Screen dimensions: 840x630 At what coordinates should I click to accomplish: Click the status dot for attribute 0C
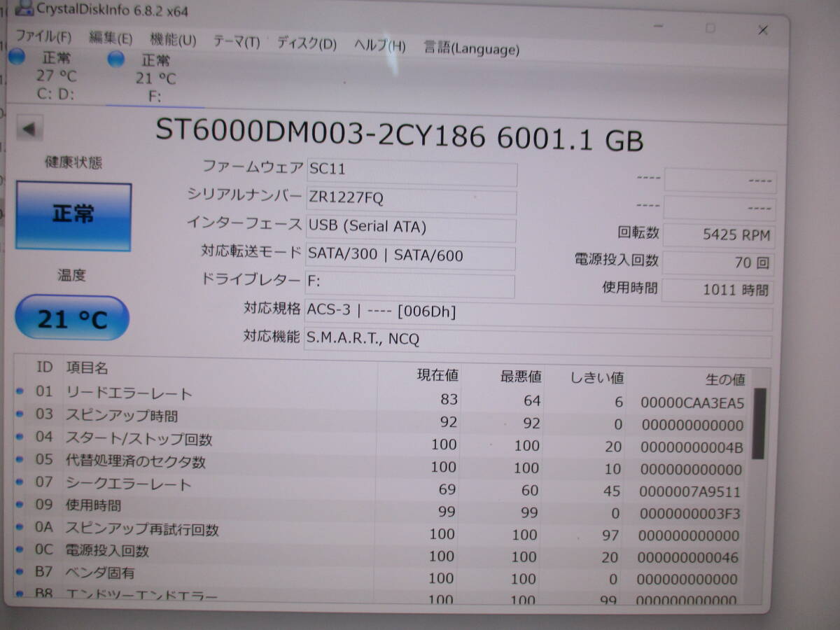20,550
